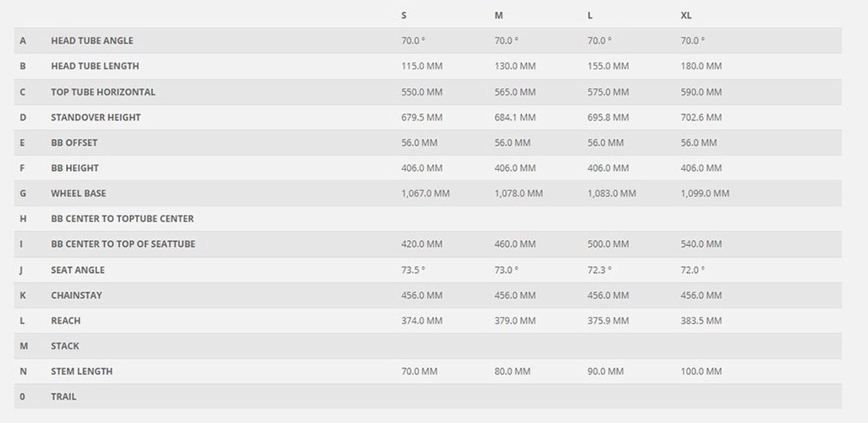Click the BB OFFSET row label
This screenshot has height=423, width=868.
coord(74,143)
